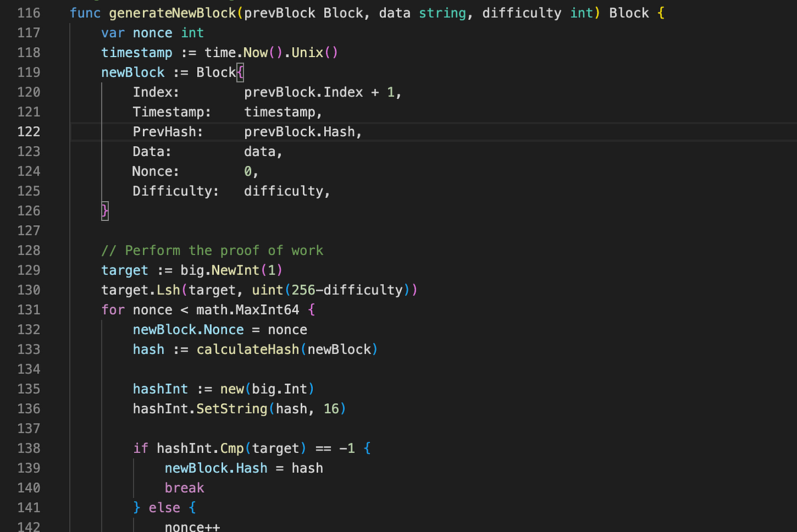Click the highlighted line 122 in the gutter
Viewport: 797px width, 532px height.
(x=28, y=132)
